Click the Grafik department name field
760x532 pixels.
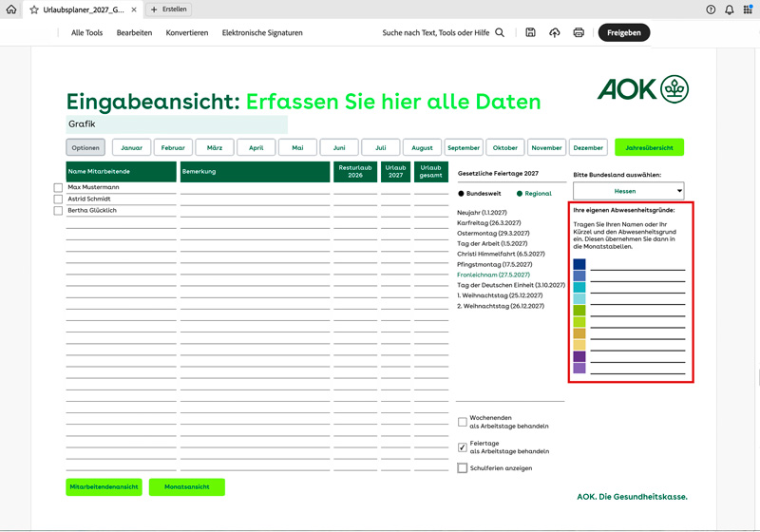tap(176, 124)
